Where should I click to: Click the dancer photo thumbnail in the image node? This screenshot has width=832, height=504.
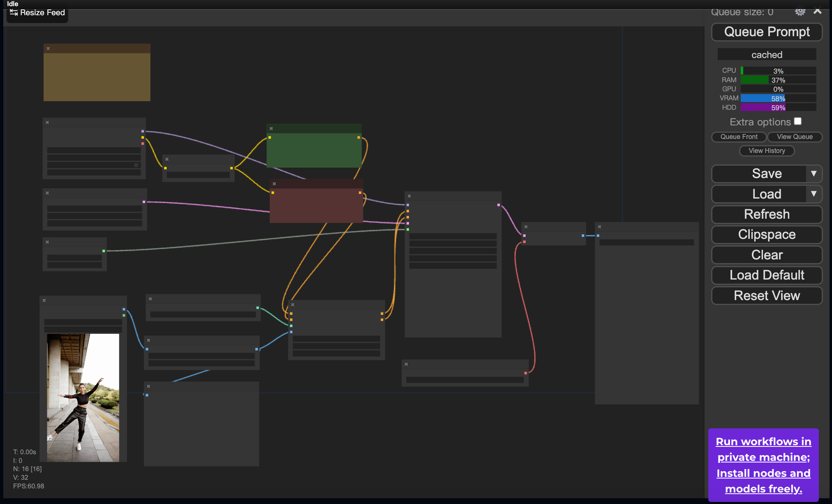[x=83, y=395]
